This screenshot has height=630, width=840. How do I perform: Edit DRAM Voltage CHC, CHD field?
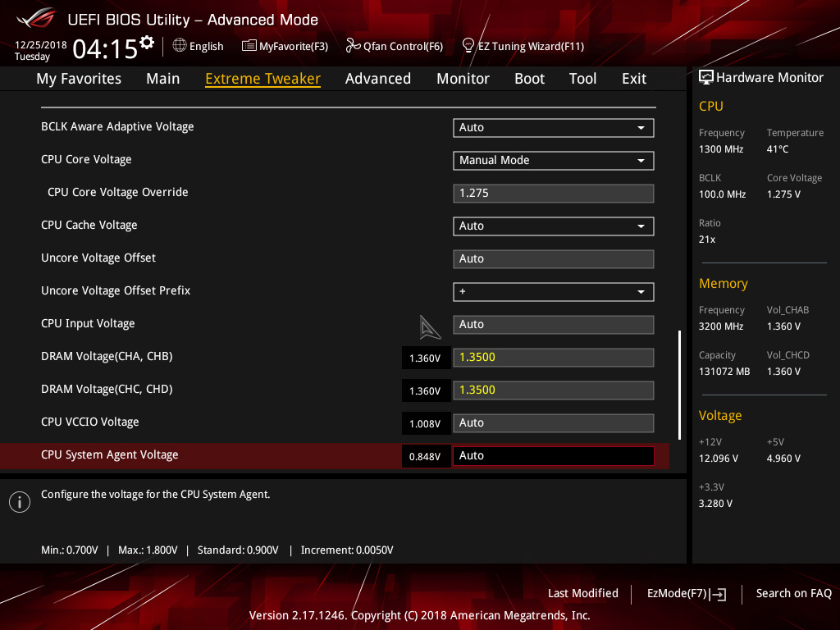tap(554, 390)
